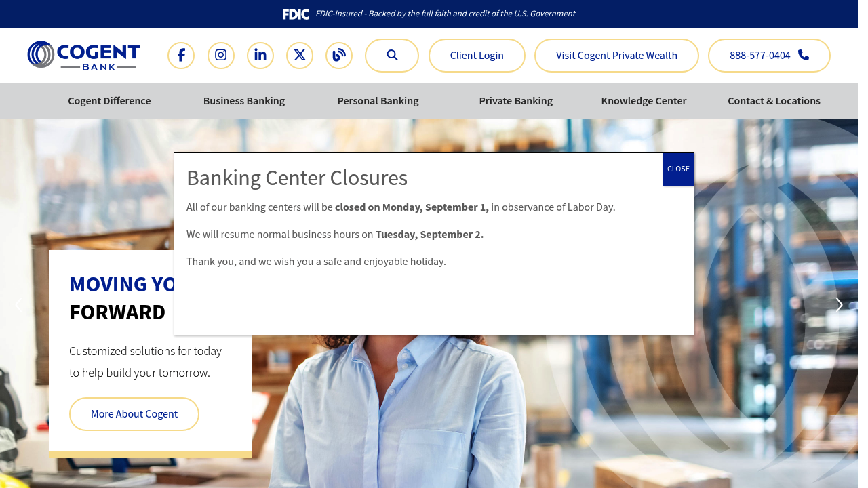Call the 888-577-0404 phone button
The height and width of the screenshot is (488, 868).
click(x=769, y=56)
